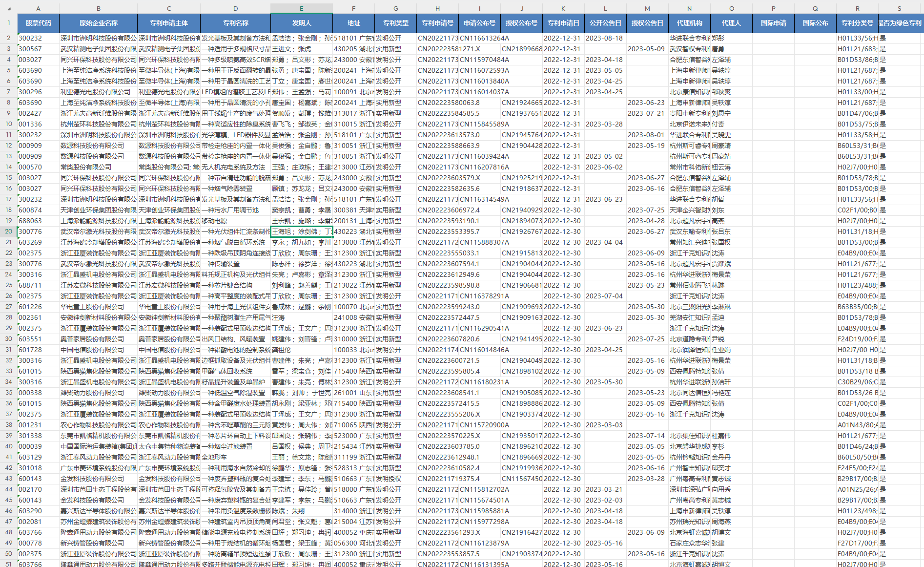Image resolution: width=924 pixels, height=567 pixels.
Task: Click stock code cell 601226
Action: pos(38,307)
